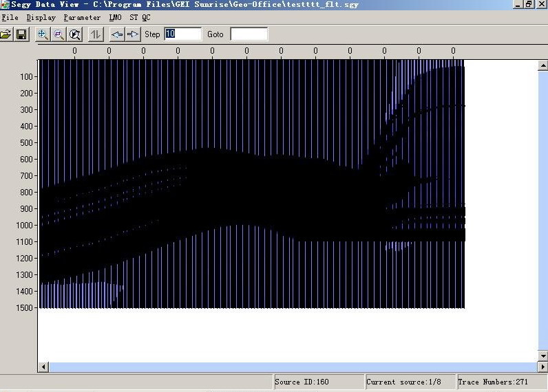Click the 500 time axis label
This screenshot has width=548, height=392.
[x=27, y=143]
